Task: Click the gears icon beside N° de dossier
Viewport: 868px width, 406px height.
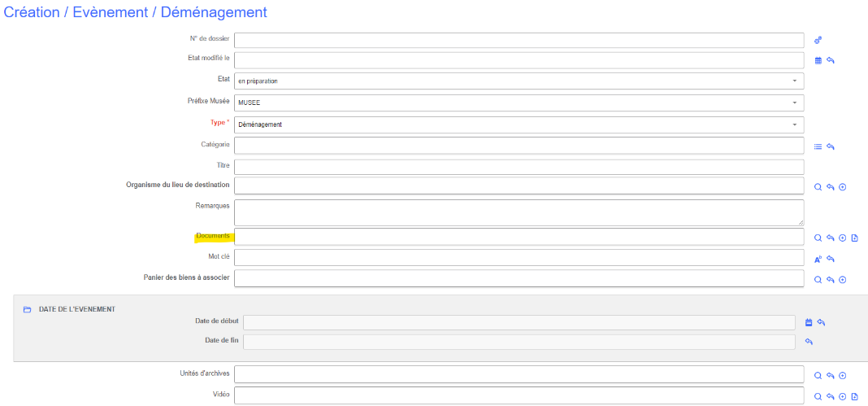Action: click(818, 40)
